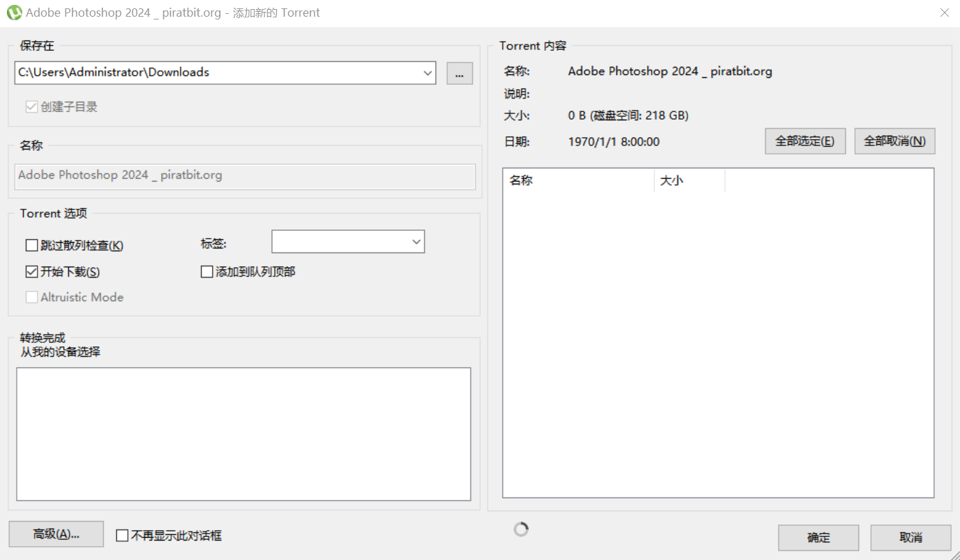This screenshot has width=960, height=560.
Task: Click the loading spinner at the bottom
Action: coord(521,529)
